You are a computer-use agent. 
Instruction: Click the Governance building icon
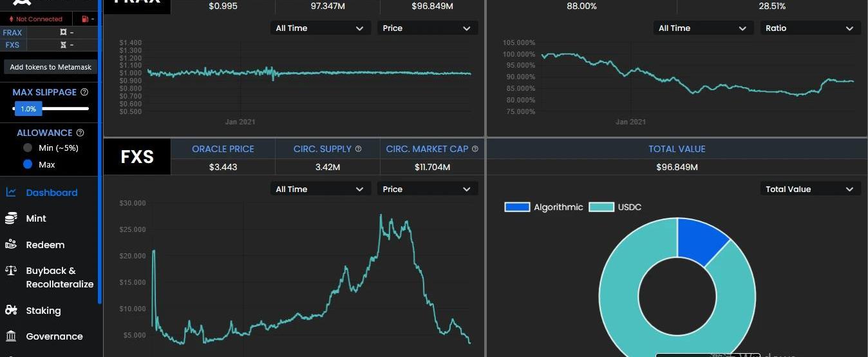pos(11,336)
